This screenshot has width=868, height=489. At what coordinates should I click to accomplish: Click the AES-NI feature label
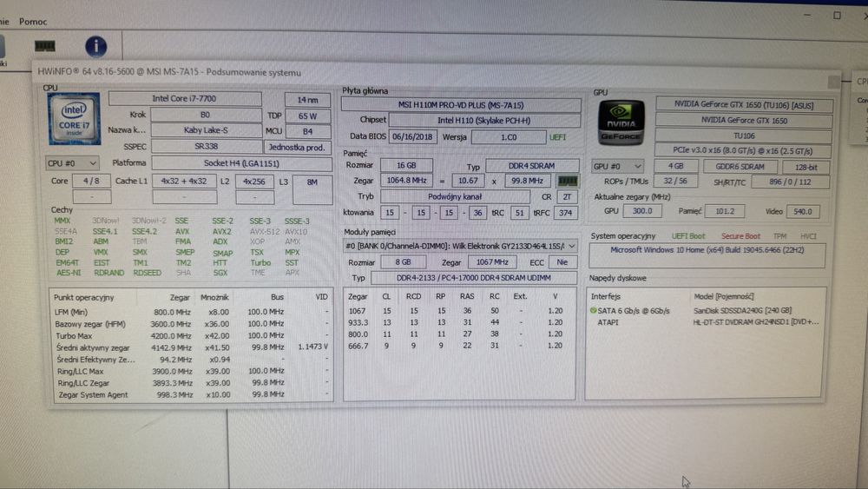click(68, 273)
